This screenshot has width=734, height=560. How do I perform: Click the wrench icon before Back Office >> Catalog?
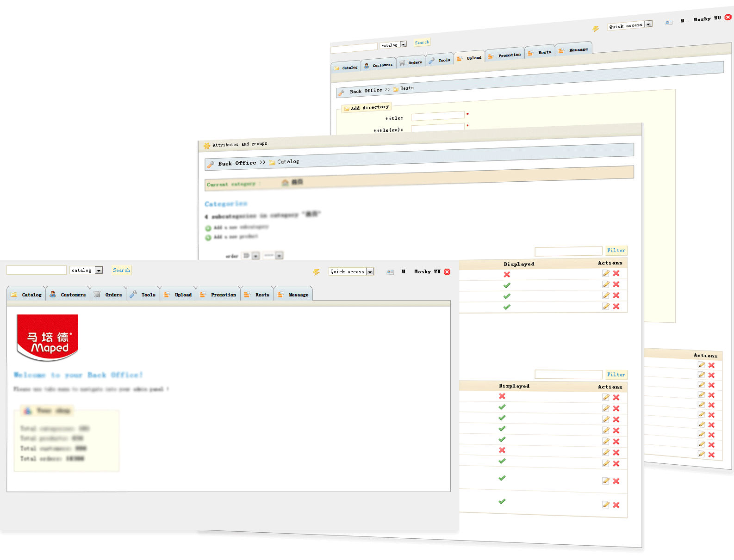(211, 164)
